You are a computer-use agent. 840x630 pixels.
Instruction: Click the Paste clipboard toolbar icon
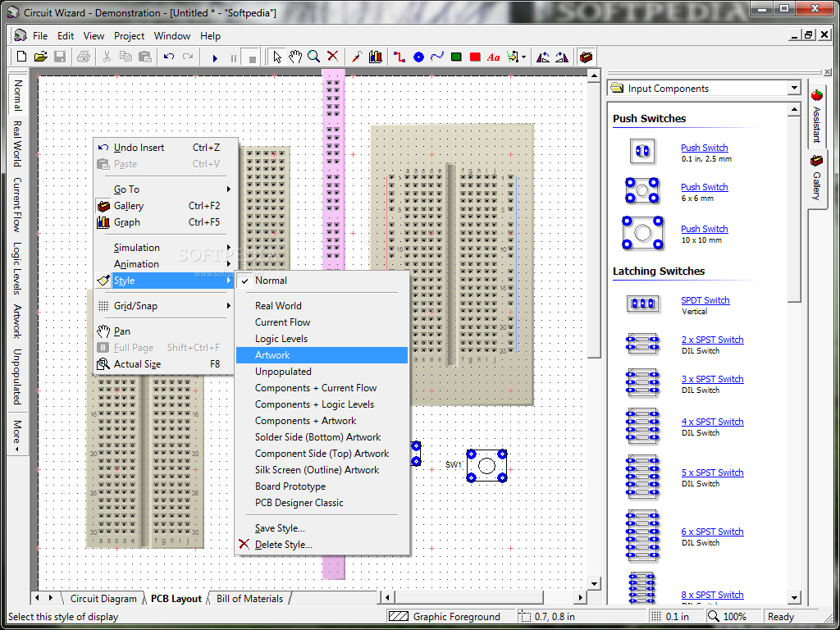click(x=144, y=57)
